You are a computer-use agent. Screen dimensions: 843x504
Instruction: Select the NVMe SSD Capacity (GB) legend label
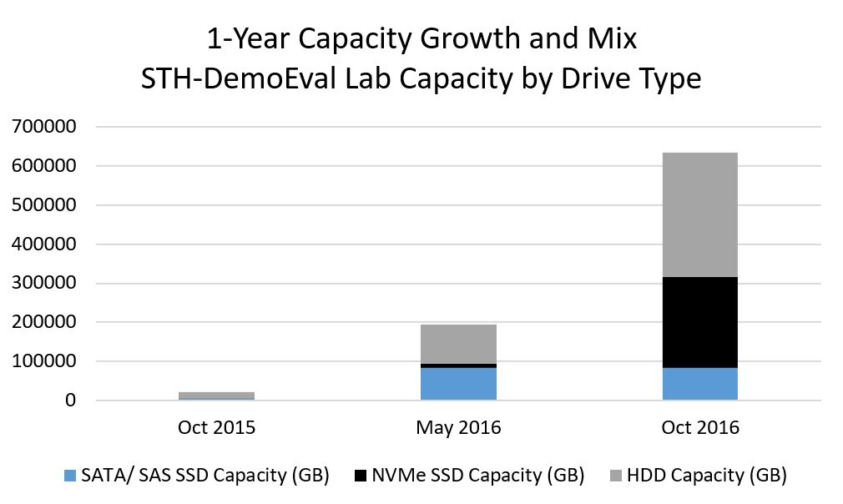click(x=478, y=476)
